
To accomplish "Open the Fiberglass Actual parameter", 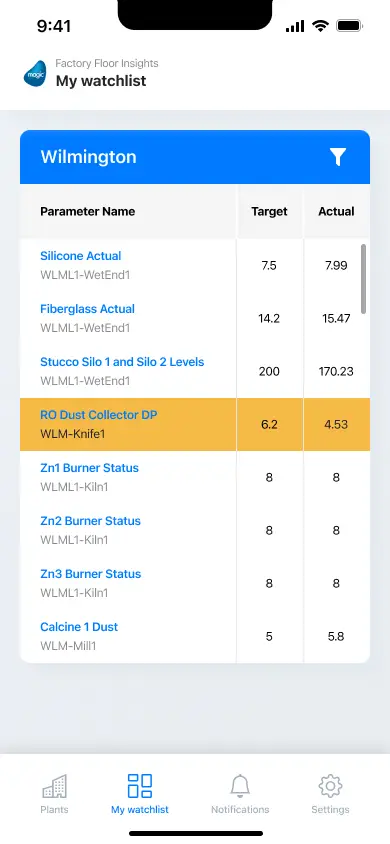I will 88,309.
